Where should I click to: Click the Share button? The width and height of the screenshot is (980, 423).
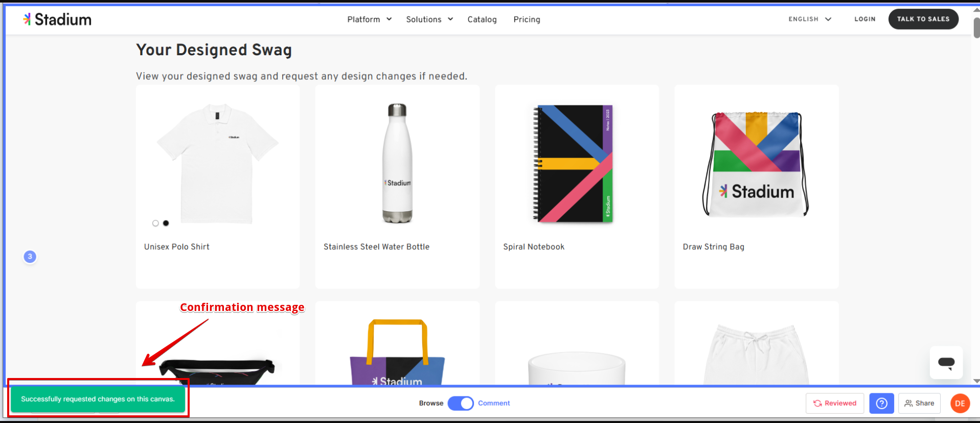pos(919,403)
